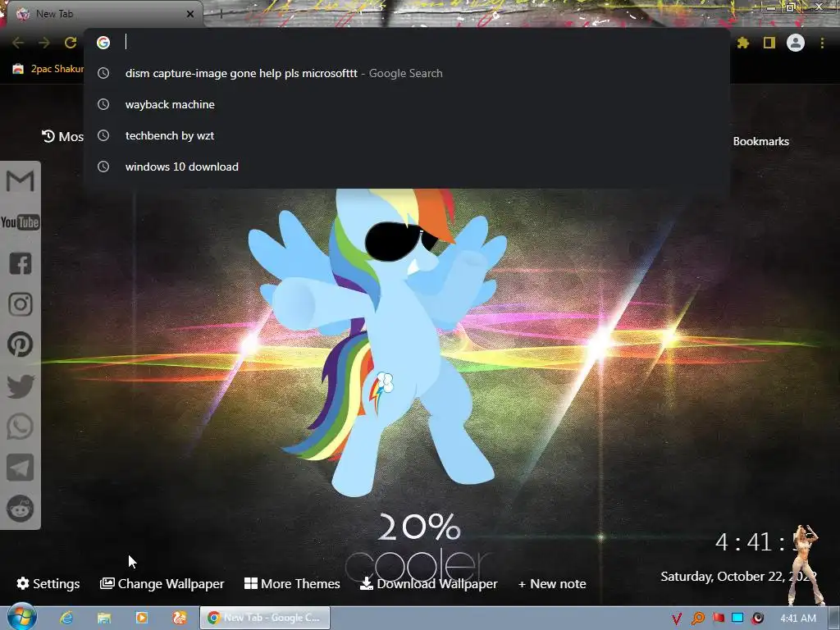
Task: Open Telegram shortcut in sidebar
Action: [21, 468]
